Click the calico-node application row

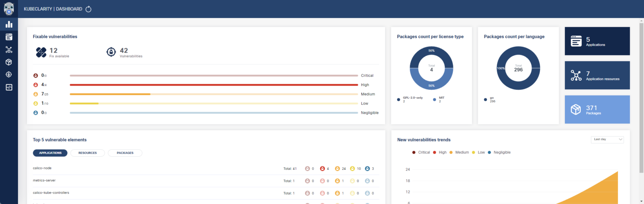pyautogui.click(x=42, y=168)
